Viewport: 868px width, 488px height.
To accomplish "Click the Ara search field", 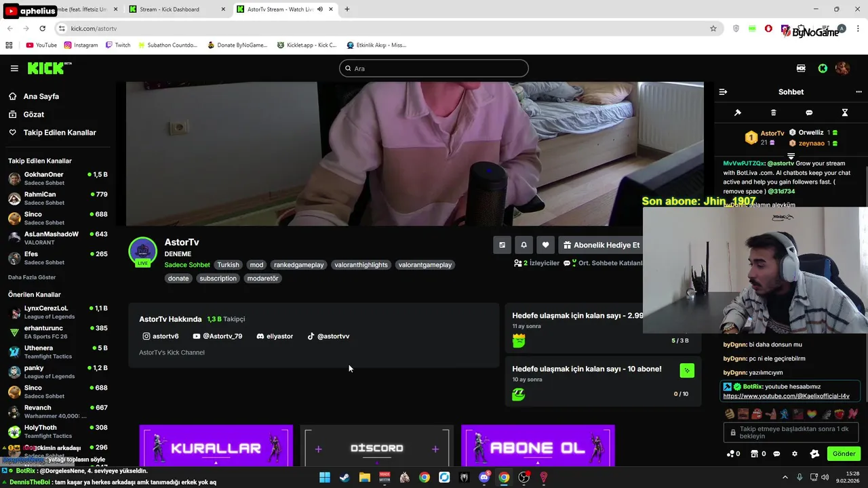I will click(434, 68).
